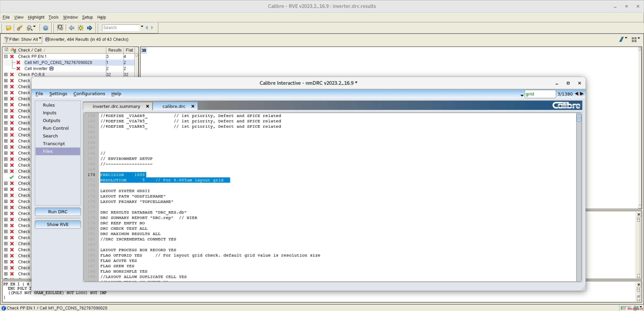Select Run Control in the sidebar
Screen dimensions: 644x311
tap(56, 128)
